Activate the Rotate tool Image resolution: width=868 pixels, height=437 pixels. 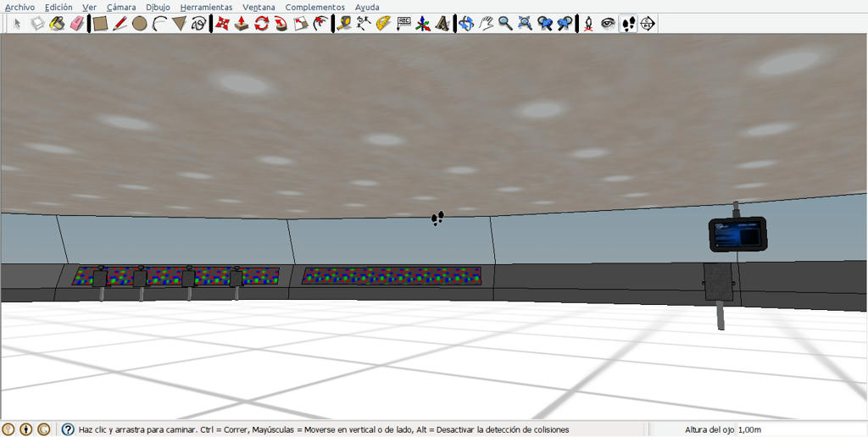pos(261,23)
